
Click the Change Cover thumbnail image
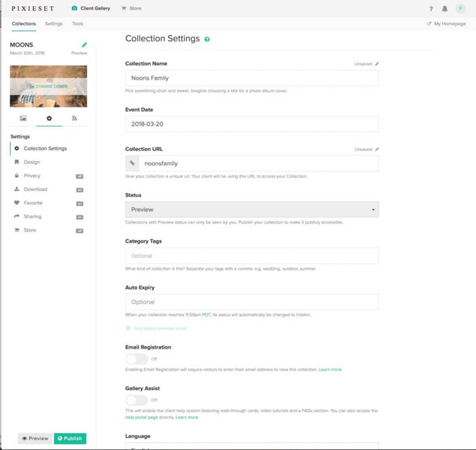[48, 86]
